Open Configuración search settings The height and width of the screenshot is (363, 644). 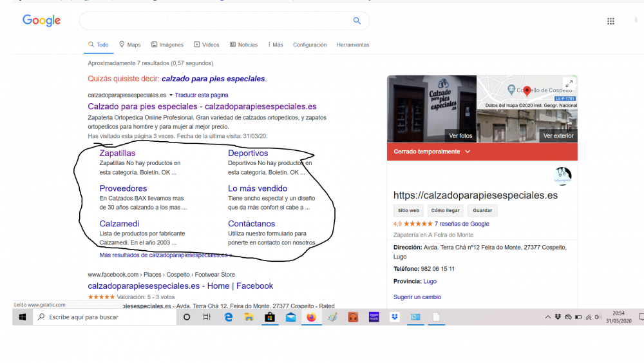[x=310, y=44]
